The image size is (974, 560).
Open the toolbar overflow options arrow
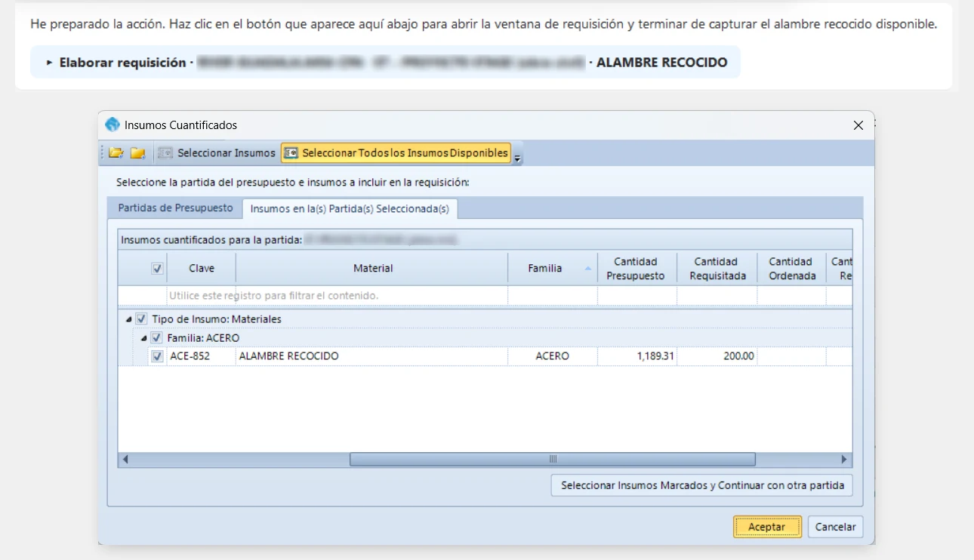[517, 157]
